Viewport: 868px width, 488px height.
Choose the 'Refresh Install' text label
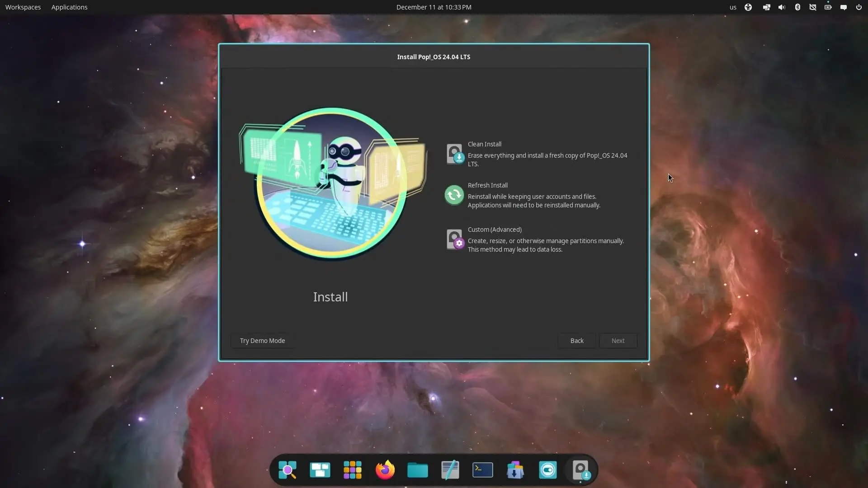coord(487,185)
